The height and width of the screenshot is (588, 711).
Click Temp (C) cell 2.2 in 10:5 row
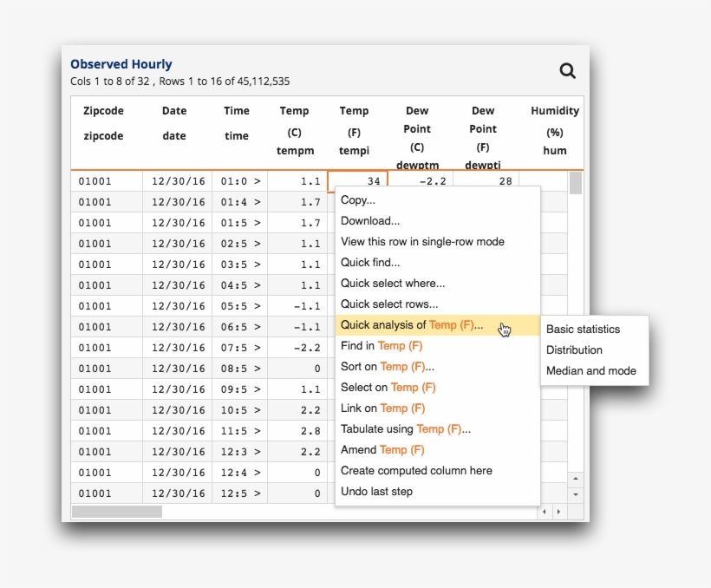click(x=297, y=410)
